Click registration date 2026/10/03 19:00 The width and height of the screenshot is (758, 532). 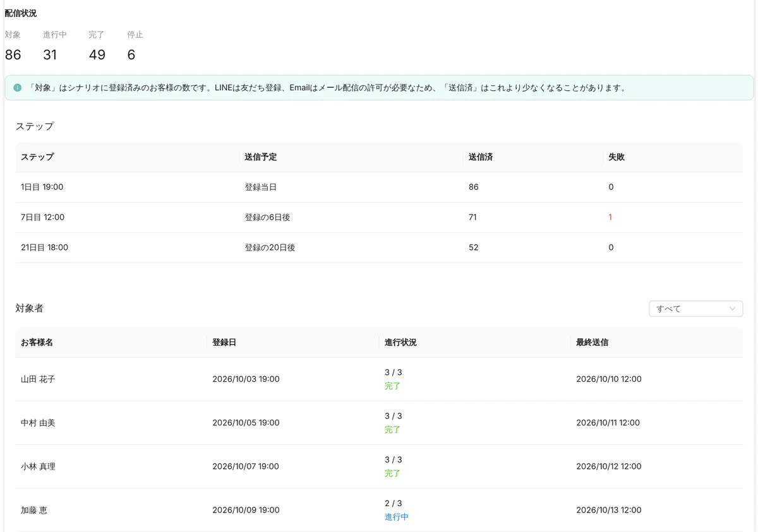246,379
